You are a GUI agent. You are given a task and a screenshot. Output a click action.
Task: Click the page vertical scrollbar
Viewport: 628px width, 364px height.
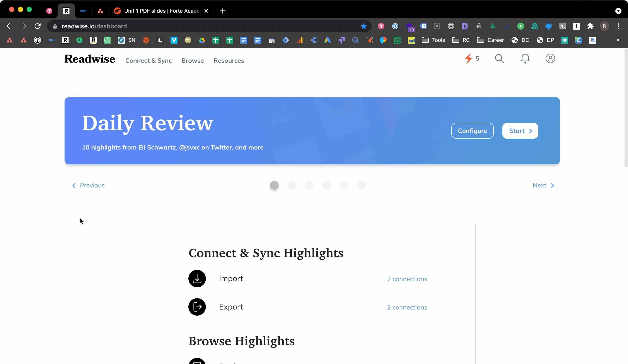[626, 108]
